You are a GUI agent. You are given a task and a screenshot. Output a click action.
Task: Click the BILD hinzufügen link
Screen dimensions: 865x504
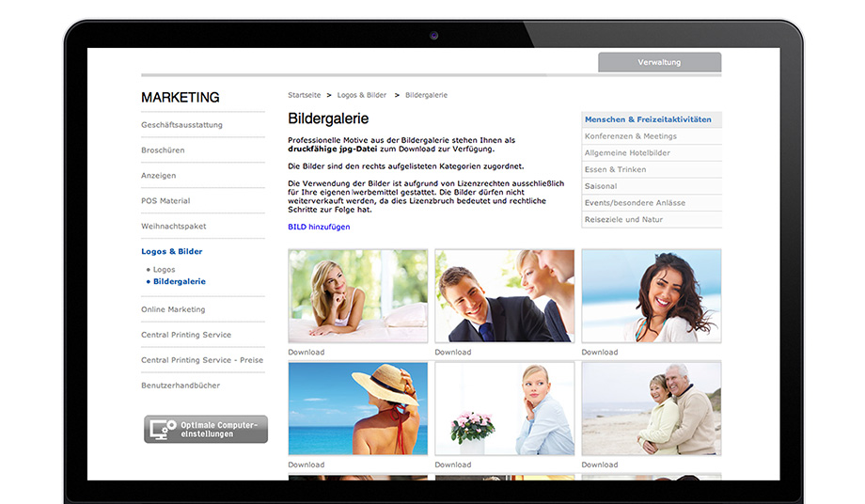tap(318, 228)
